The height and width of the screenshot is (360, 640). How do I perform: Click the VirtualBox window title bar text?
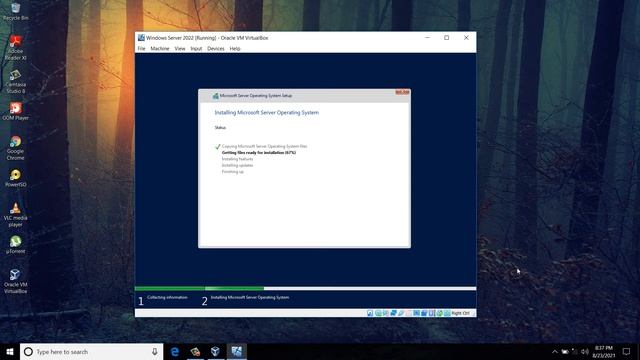pyautogui.click(x=207, y=38)
